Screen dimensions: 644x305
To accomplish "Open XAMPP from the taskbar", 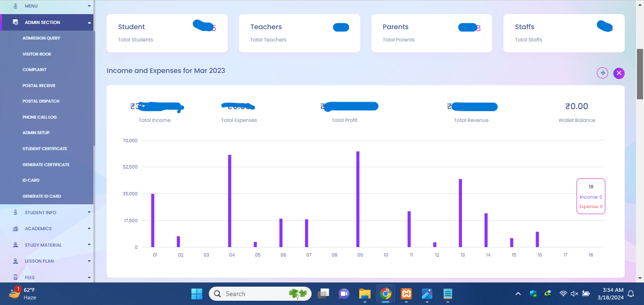I will pyautogui.click(x=406, y=294).
